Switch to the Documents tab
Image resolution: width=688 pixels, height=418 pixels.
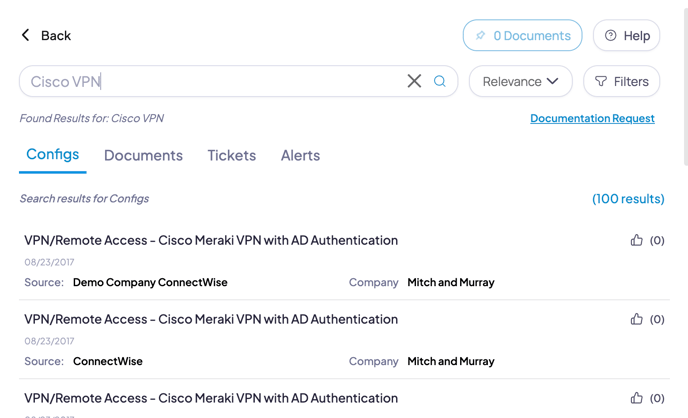pos(143,155)
